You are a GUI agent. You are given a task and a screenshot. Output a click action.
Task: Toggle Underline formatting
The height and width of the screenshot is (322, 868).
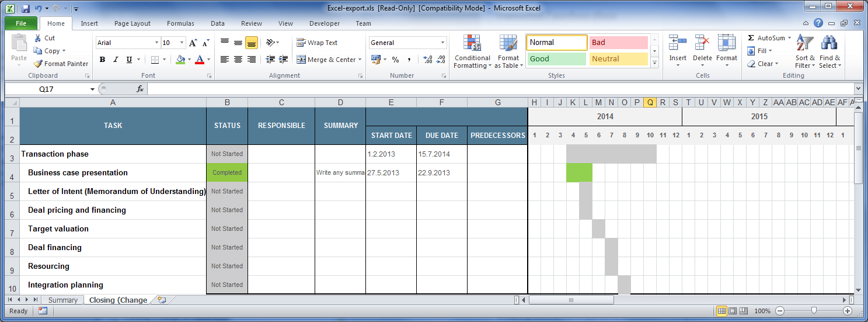click(129, 60)
